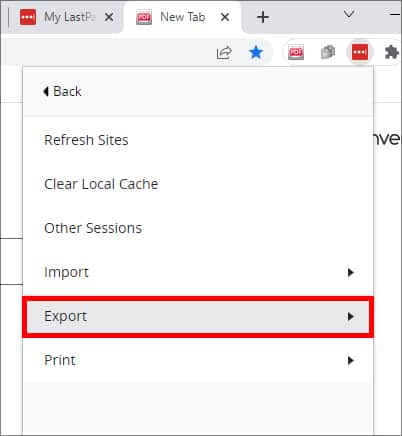Expand the Print submenu
The height and width of the screenshot is (436, 402).
coord(198,360)
